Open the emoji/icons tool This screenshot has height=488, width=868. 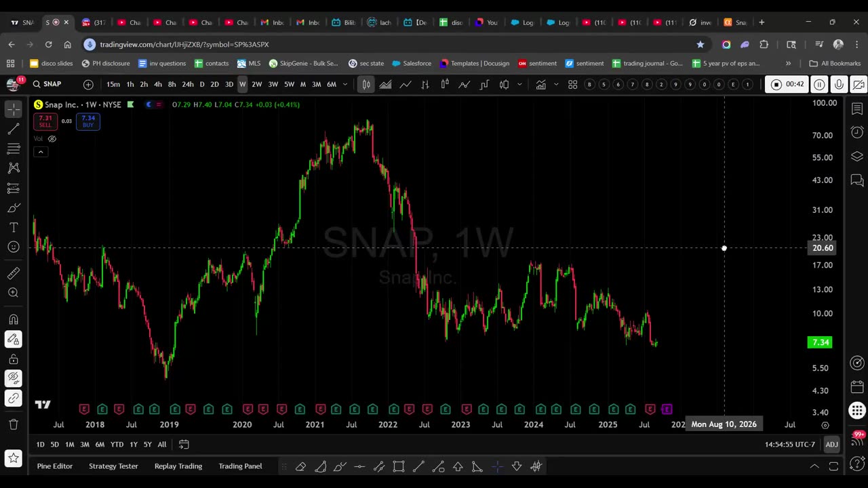tap(14, 247)
